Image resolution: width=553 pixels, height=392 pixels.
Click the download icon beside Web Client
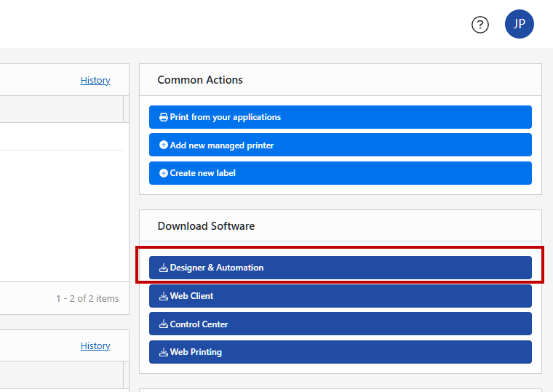click(163, 296)
